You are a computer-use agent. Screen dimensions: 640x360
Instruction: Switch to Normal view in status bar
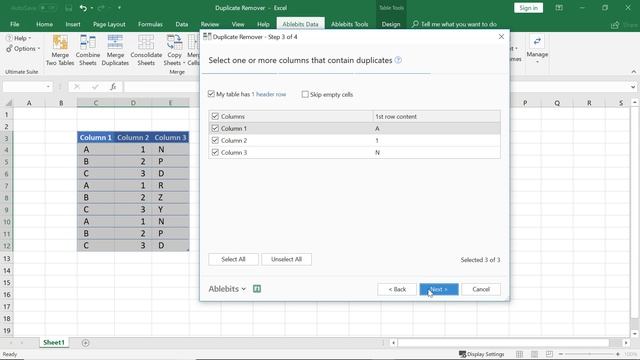click(519, 354)
